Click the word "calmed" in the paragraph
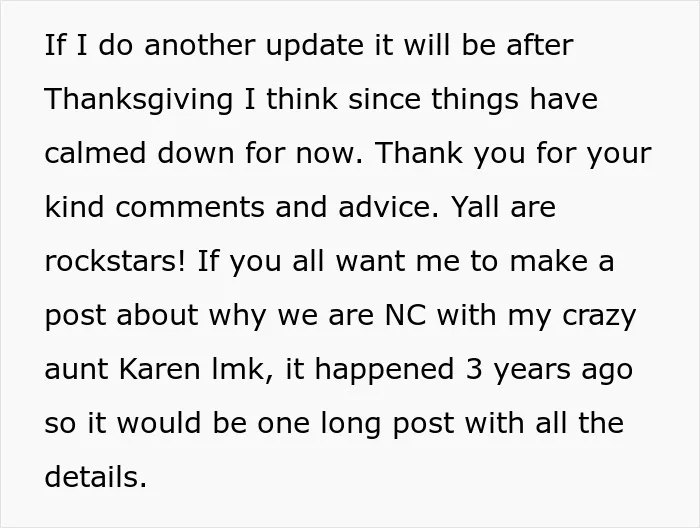The image size is (700, 528). [95, 153]
